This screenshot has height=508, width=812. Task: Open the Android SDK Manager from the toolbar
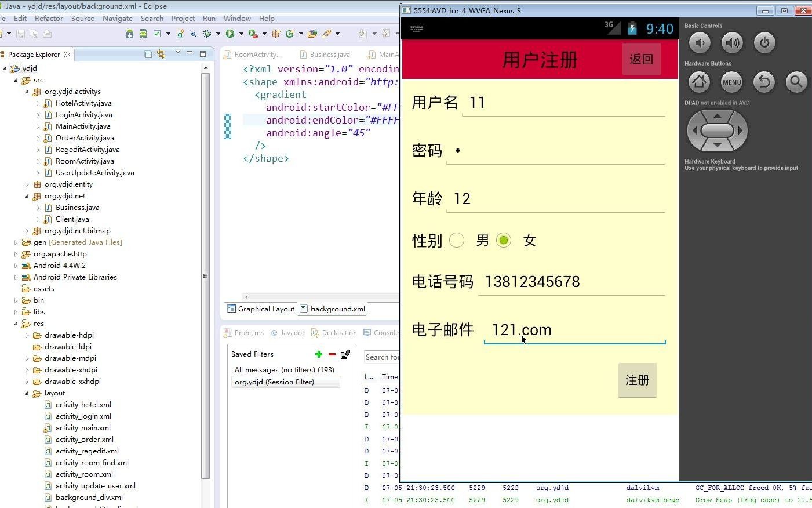[x=130, y=34]
